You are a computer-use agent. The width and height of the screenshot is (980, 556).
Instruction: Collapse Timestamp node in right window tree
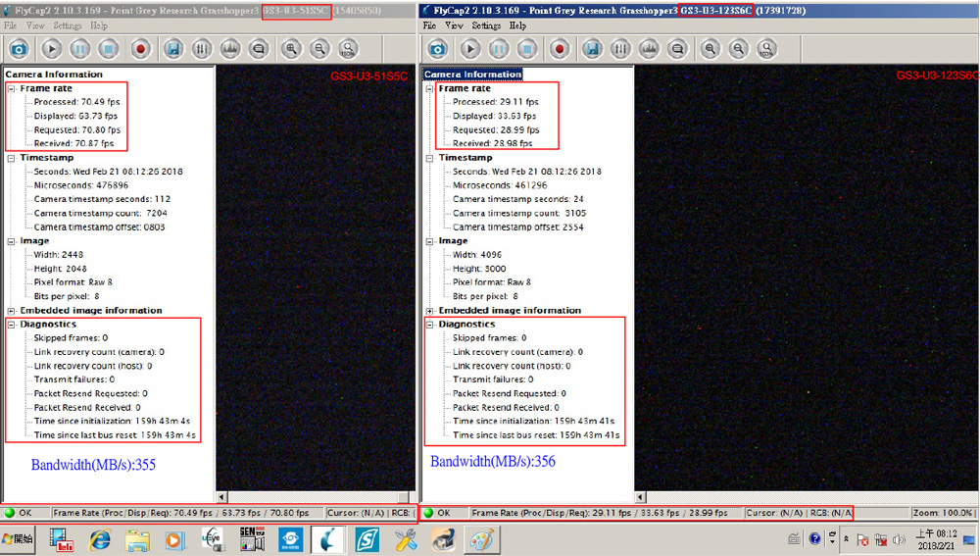click(429, 158)
